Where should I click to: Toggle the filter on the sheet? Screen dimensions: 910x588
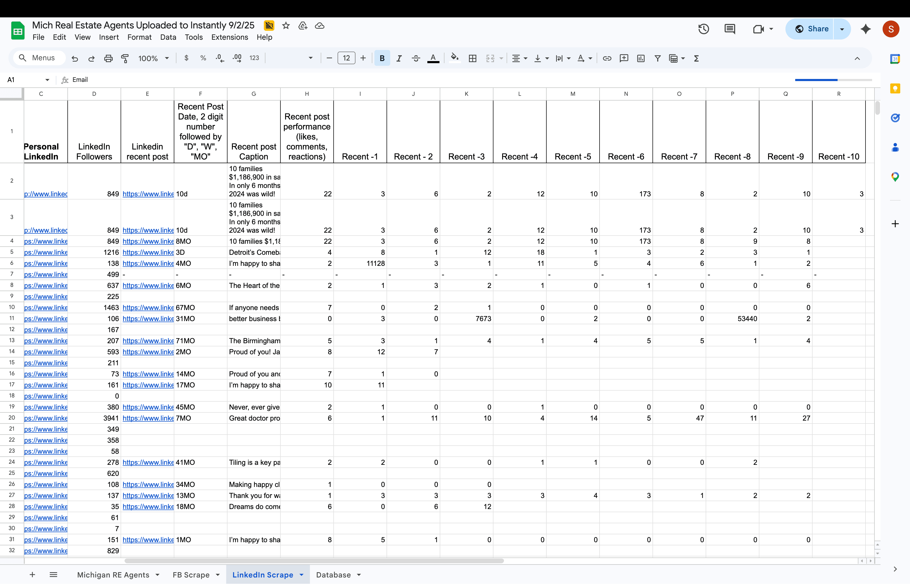(x=657, y=58)
